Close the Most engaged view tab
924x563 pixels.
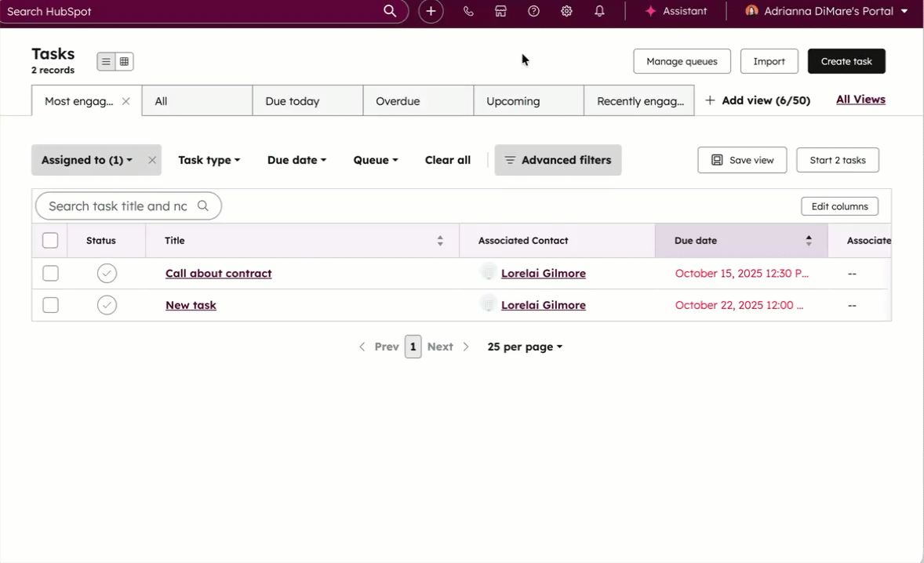(x=126, y=101)
